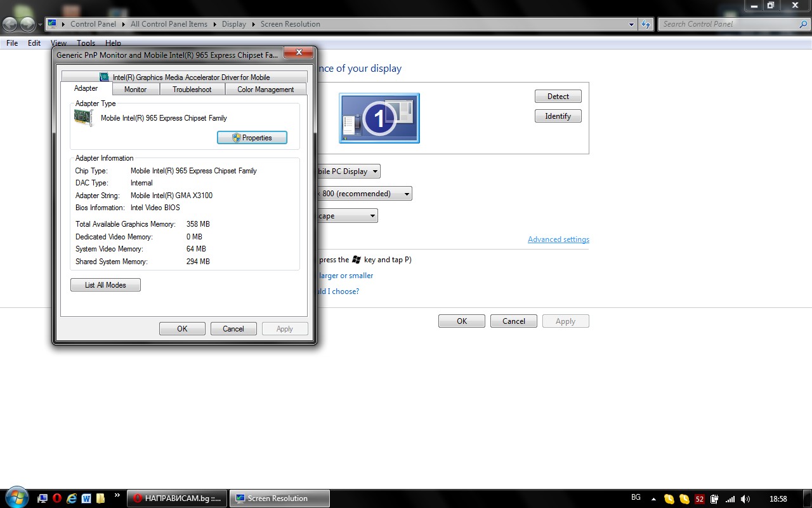Switch to the Color Management tab
The image size is (812, 508).
click(x=266, y=90)
